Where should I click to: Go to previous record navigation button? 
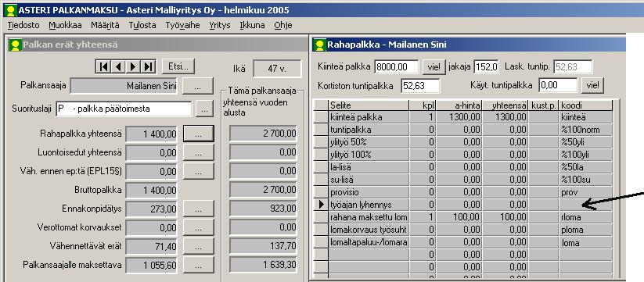(x=119, y=66)
